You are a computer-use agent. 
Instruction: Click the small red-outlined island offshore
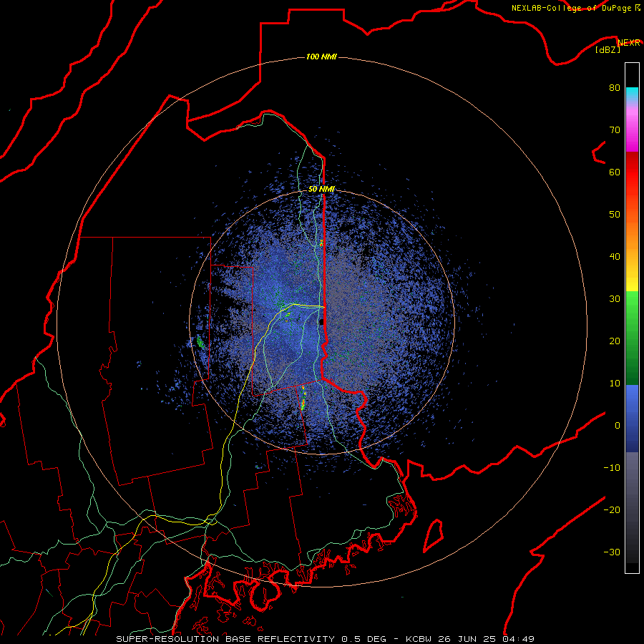[434, 535]
